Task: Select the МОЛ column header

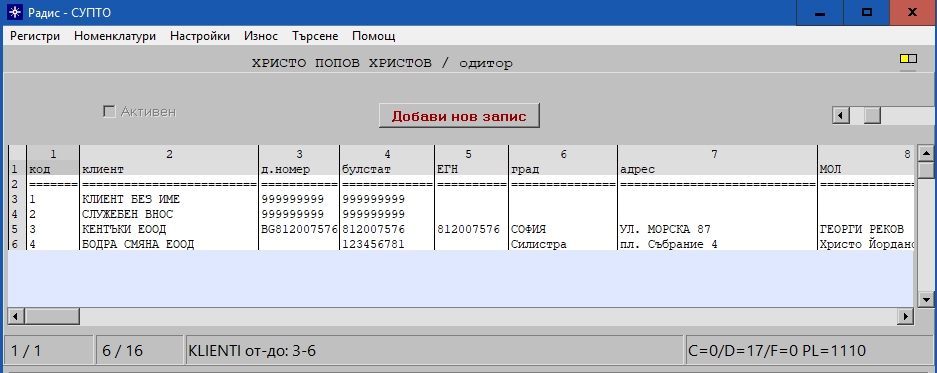Action: pos(866,169)
